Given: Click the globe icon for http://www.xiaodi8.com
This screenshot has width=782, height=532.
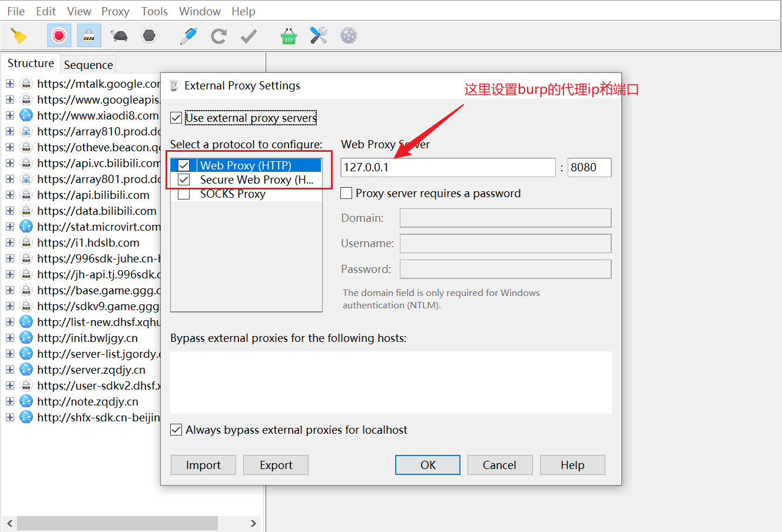Looking at the screenshot, I should coord(26,115).
